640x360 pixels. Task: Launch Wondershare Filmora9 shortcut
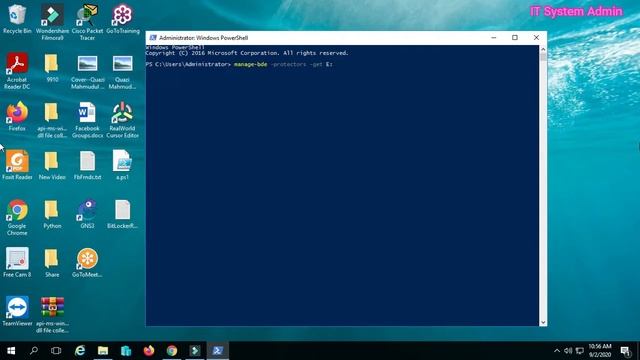click(52, 22)
